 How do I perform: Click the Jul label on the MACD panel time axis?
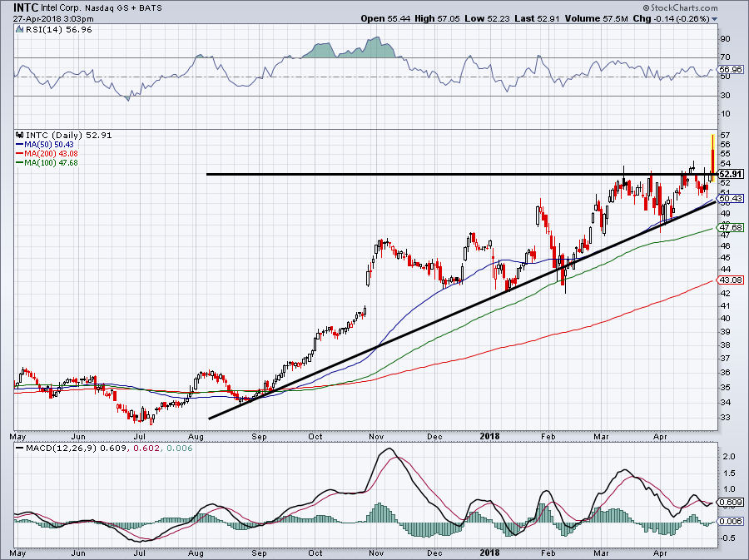pos(140,553)
